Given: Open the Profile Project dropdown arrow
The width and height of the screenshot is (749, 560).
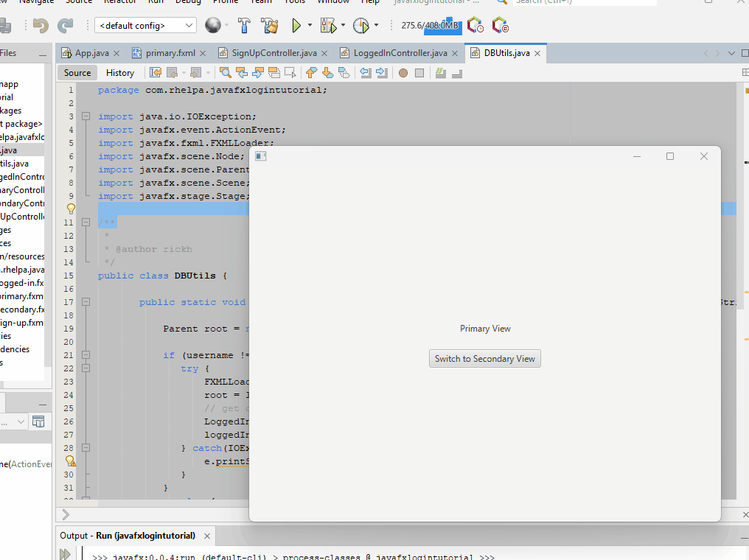Looking at the screenshot, I should [377, 25].
